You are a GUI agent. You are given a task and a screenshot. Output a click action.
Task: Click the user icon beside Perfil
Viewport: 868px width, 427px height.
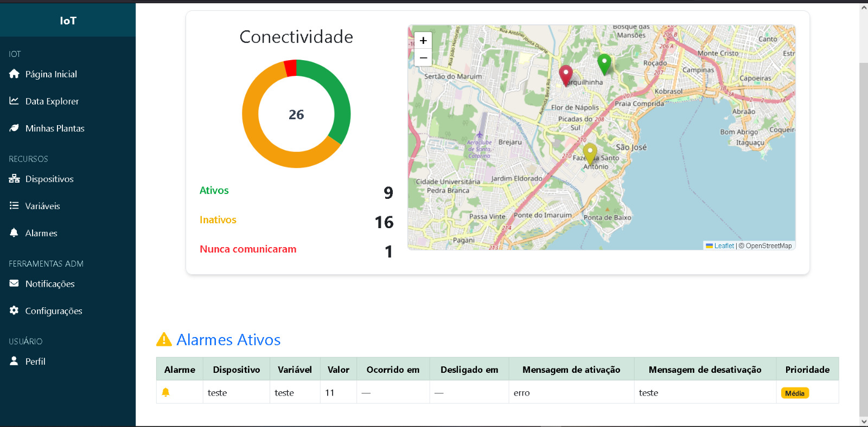(14, 361)
